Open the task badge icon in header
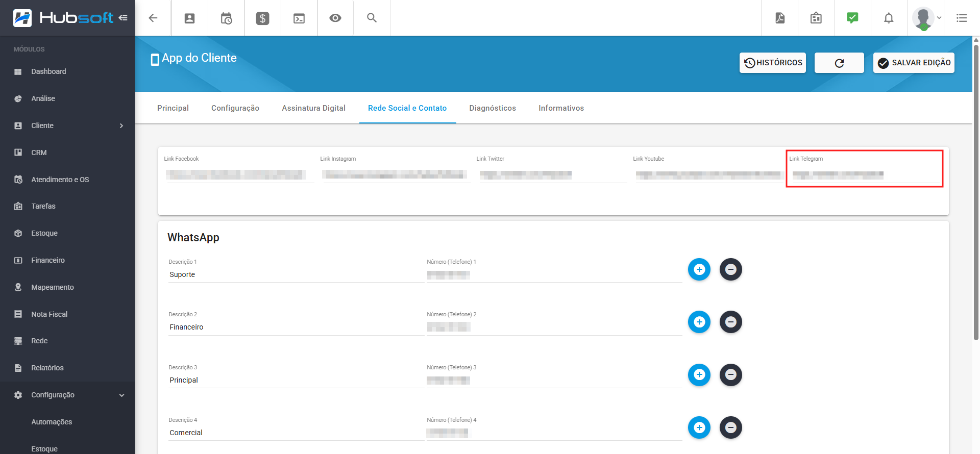 tap(816, 18)
